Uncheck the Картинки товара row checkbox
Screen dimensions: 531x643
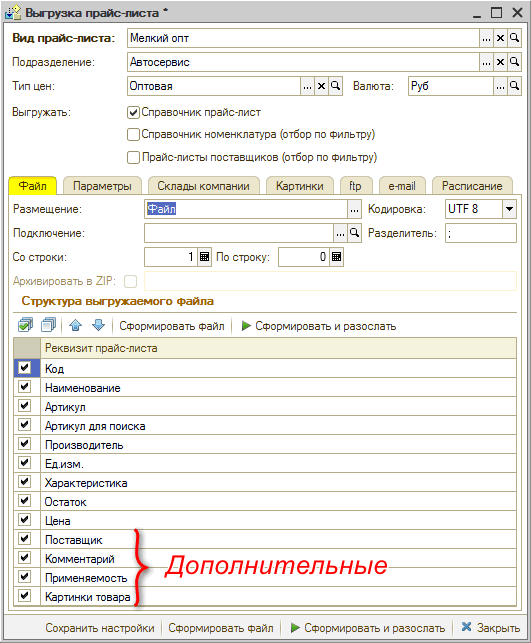tap(25, 596)
